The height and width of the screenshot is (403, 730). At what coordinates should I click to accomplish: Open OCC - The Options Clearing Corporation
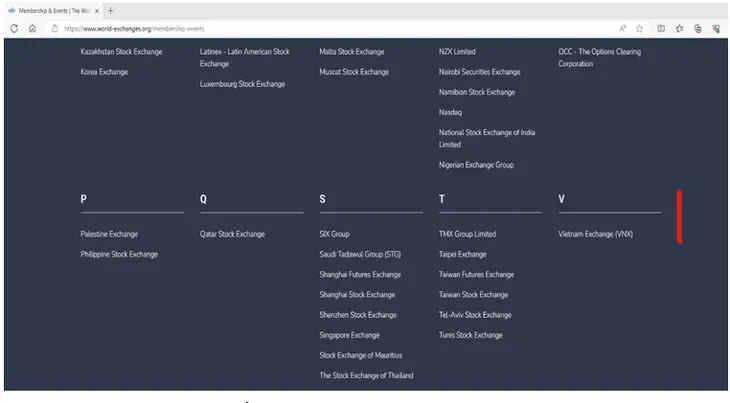[x=600, y=58]
